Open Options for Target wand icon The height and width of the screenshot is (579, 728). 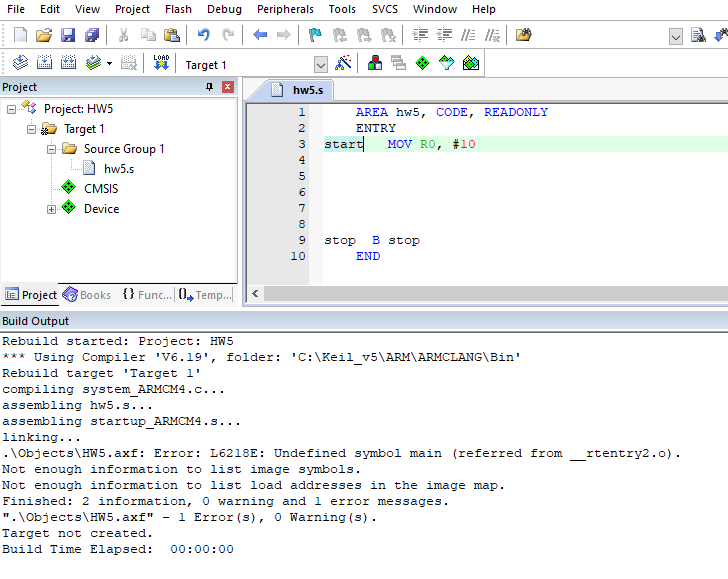tap(343, 62)
